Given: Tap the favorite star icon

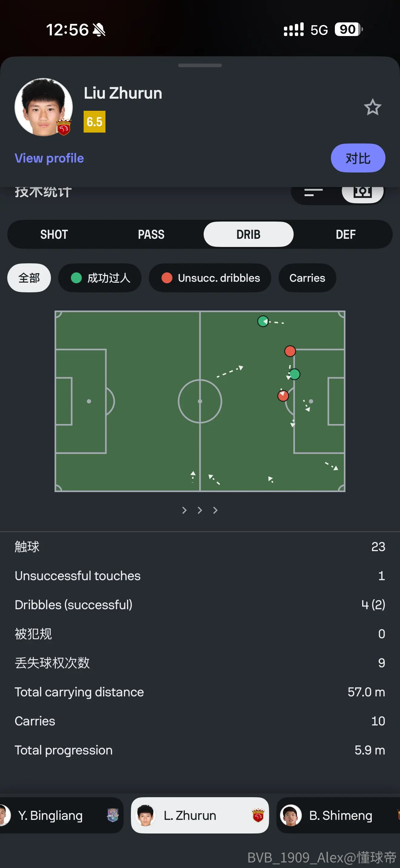Looking at the screenshot, I should coord(372,107).
